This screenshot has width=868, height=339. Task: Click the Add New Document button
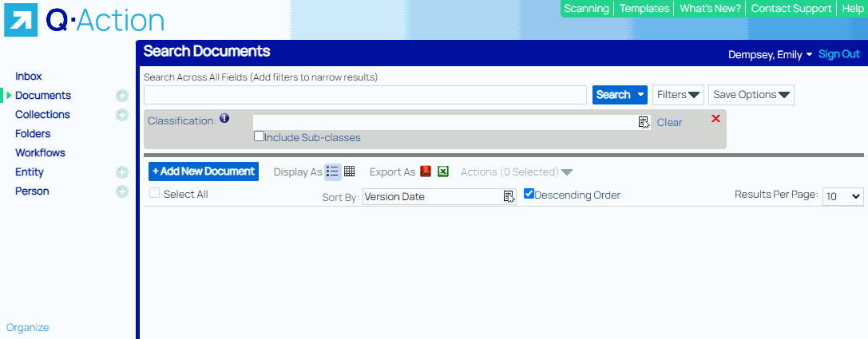[204, 171]
